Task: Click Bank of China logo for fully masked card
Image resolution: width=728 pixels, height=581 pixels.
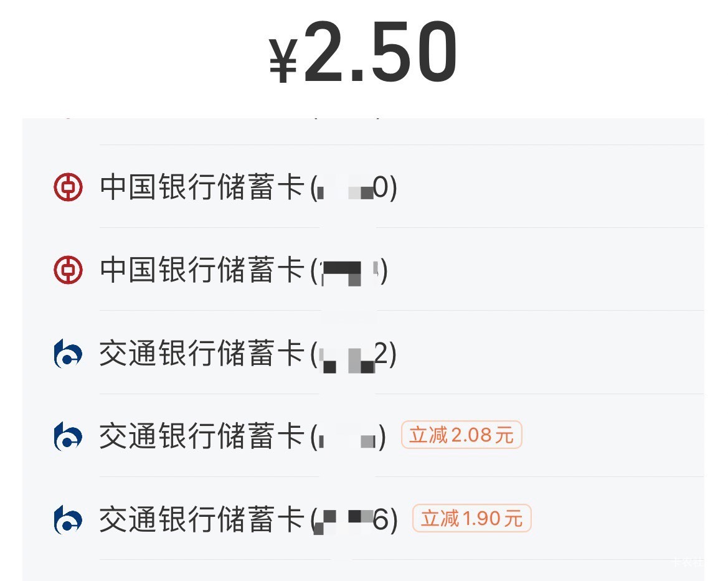Action: 68,270
